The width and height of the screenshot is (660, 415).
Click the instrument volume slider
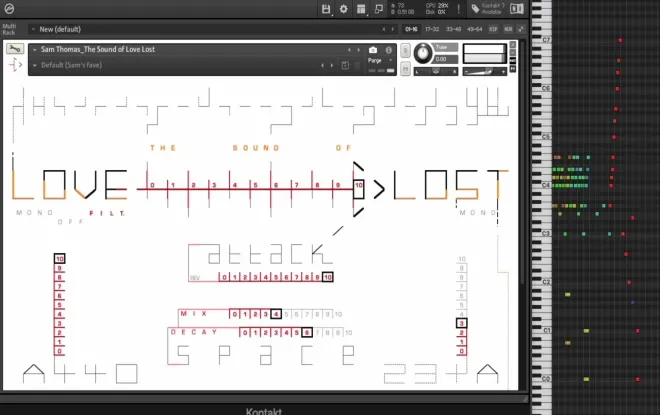pos(484,72)
